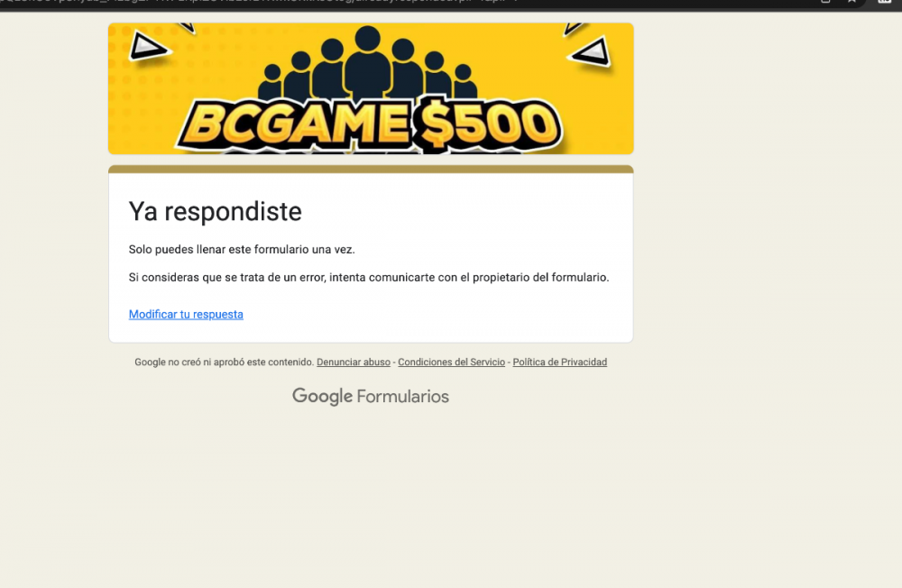
Task: Bookmark the page using the star icon
Action: (851, 2)
